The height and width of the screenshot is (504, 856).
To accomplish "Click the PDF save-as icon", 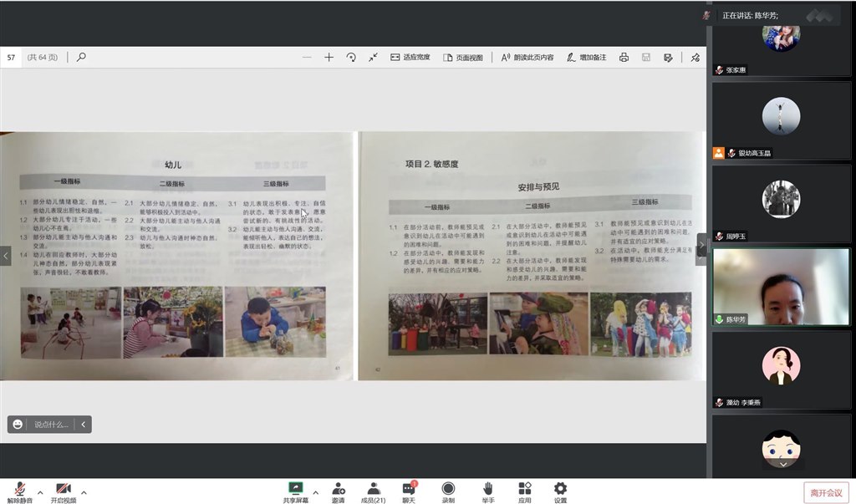I will (x=668, y=58).
